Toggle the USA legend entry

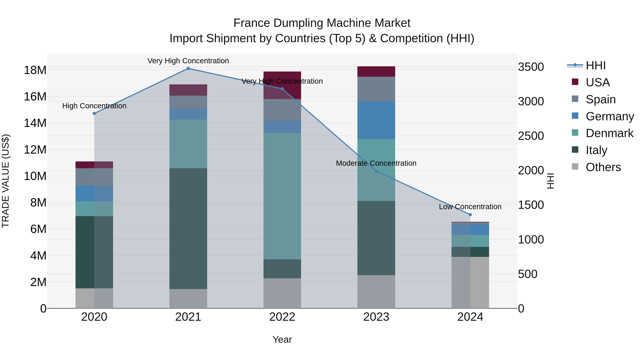(591, 82)
